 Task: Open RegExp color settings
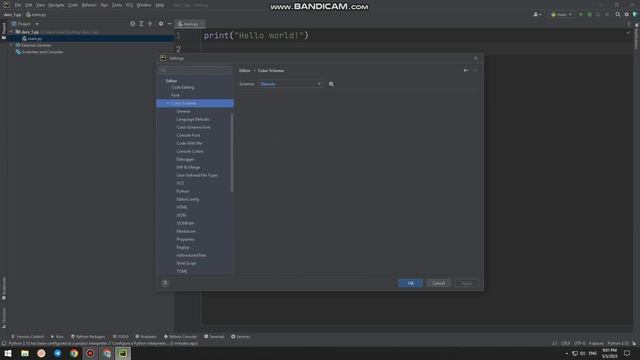183,247
